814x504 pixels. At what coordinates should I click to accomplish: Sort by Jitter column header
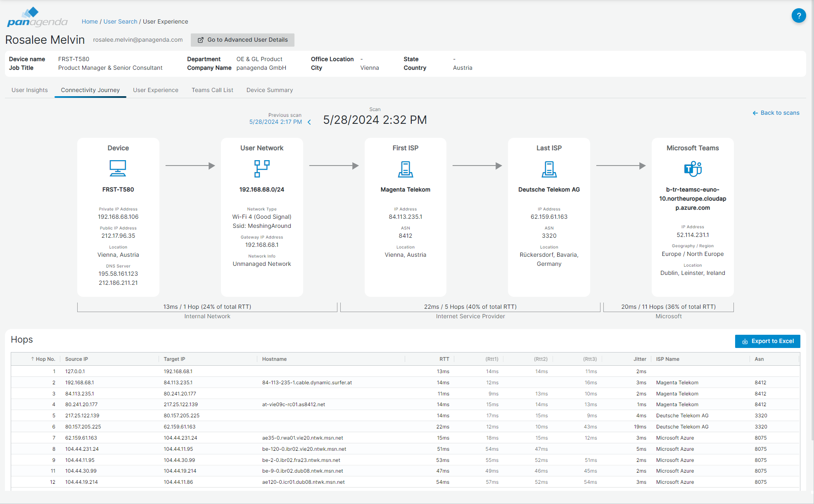640,359
